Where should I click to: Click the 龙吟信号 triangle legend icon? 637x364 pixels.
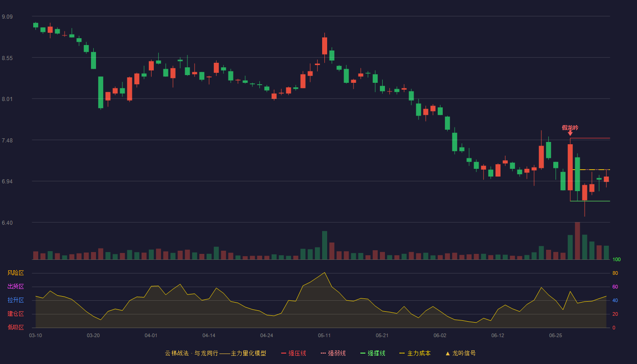click(x=448, y=353)
